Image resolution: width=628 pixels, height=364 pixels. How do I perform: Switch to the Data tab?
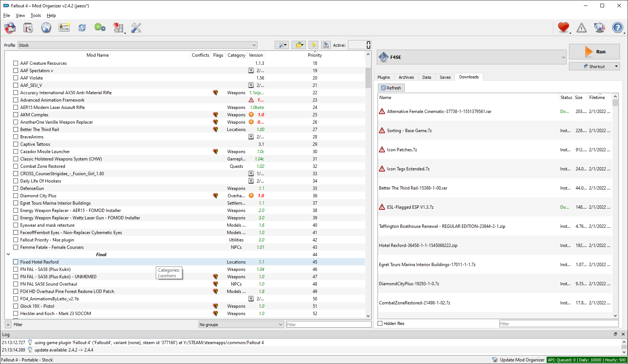point(427,77)
